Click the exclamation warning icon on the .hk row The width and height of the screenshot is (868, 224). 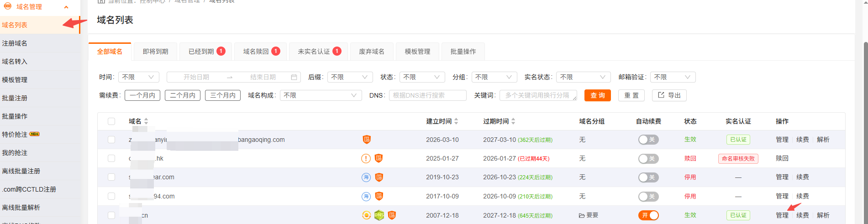[x=366, y=159]
